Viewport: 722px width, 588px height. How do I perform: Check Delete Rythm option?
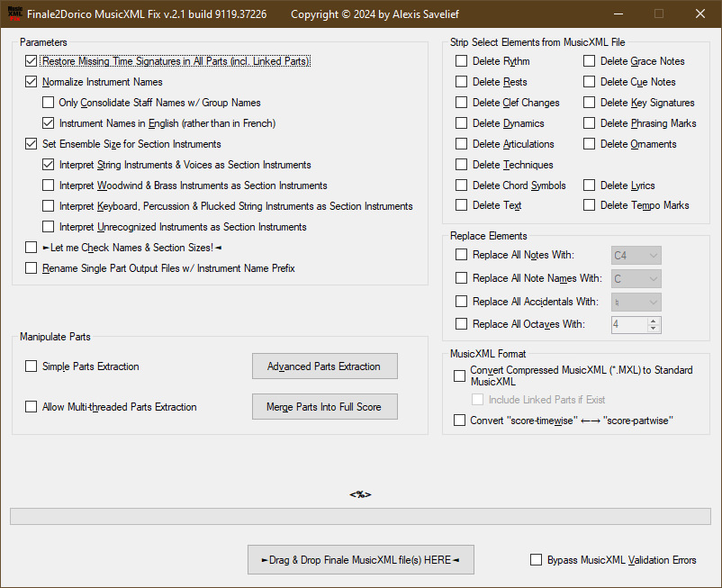pyautogui.click(x=461, y=60)
